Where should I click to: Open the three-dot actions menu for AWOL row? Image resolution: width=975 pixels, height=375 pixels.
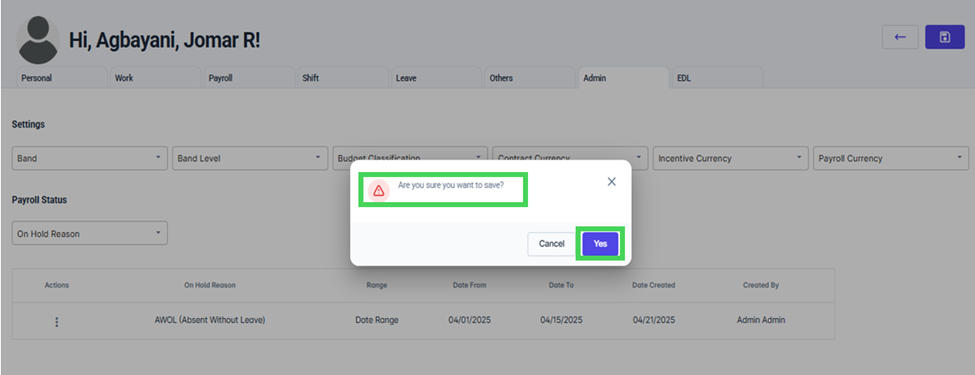(57, 322)
